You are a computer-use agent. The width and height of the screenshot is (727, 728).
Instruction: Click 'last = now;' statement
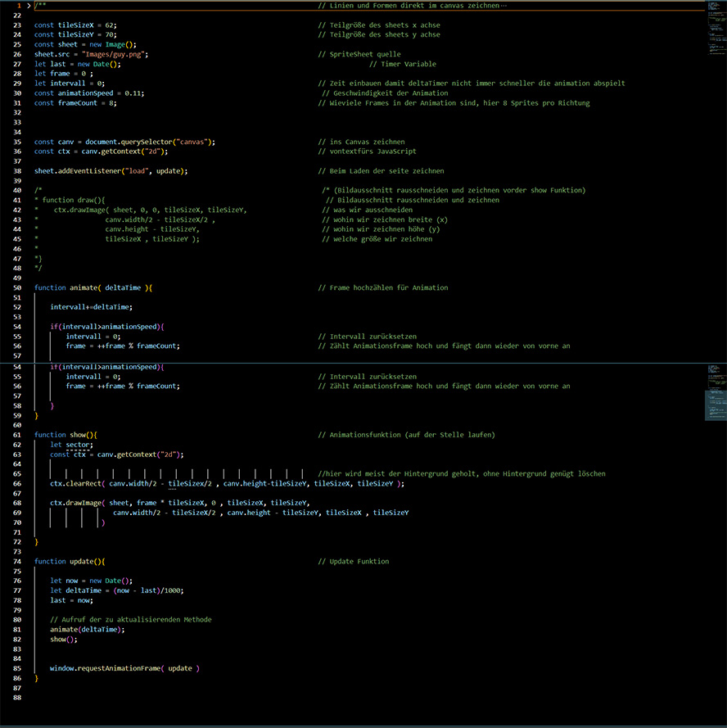click(x=71, y=600)
